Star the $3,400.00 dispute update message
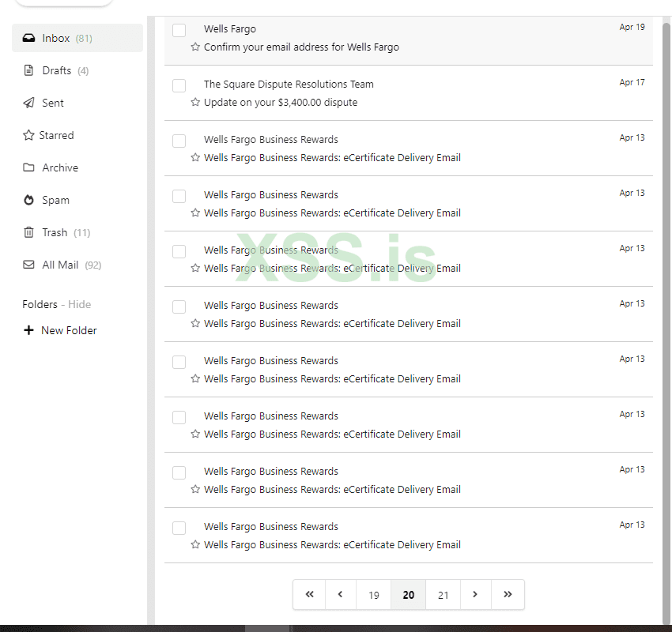Screen dimensions: 672x632 195,102
